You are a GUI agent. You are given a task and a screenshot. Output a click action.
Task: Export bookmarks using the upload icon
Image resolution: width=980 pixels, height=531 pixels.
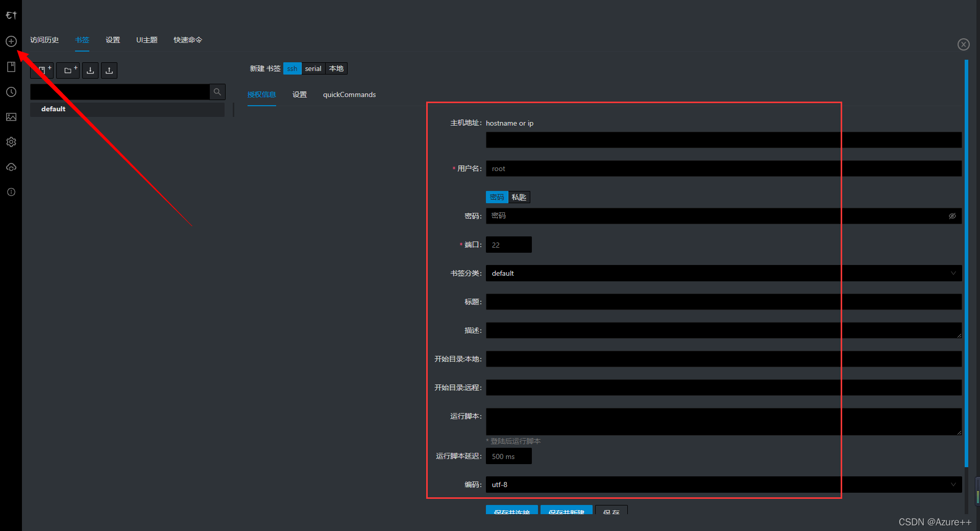109,70
